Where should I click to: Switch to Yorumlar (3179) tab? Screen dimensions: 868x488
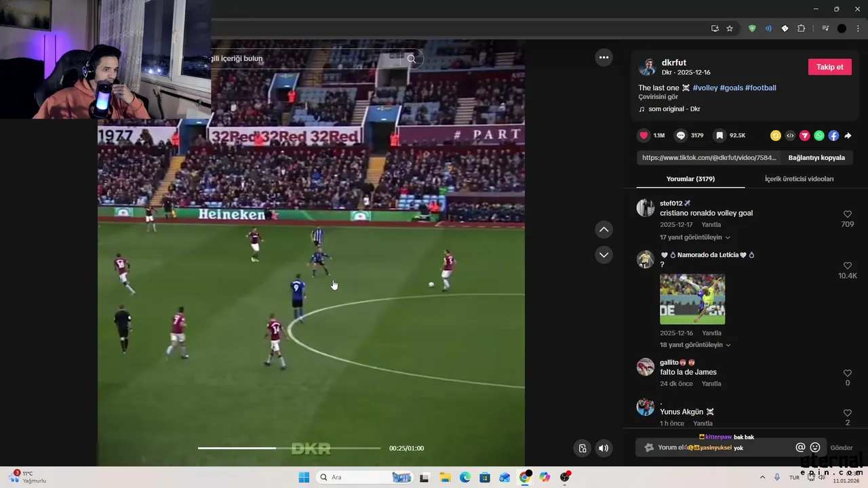(690, 179)
